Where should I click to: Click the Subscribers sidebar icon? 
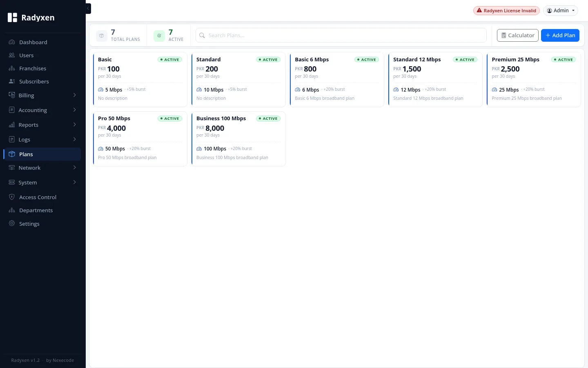click(12, 81)
